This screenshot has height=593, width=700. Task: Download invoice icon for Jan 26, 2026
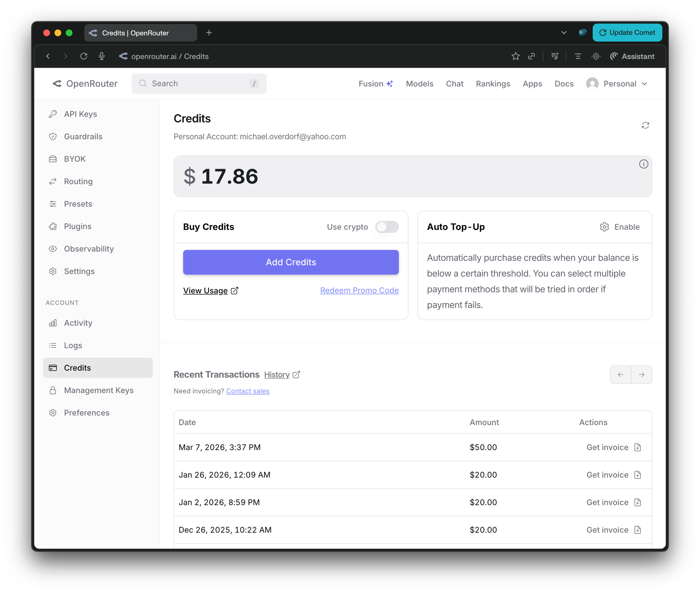(x=637, y=475)
